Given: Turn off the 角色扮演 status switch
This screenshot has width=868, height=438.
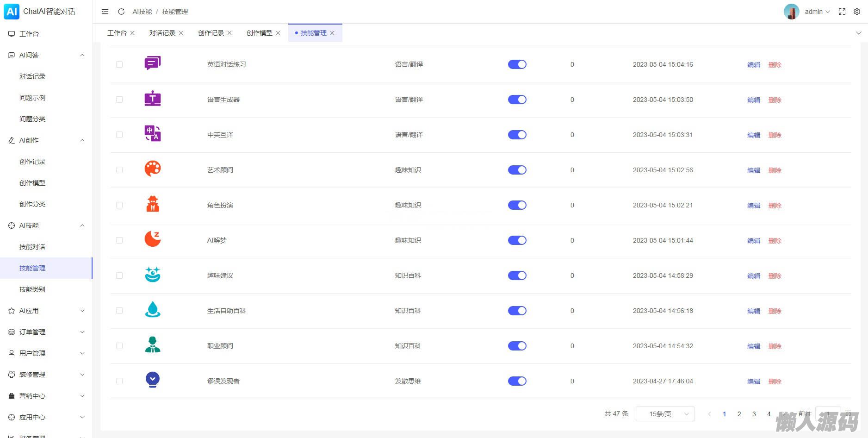Looking at the screenshot, I should (517, 205).
